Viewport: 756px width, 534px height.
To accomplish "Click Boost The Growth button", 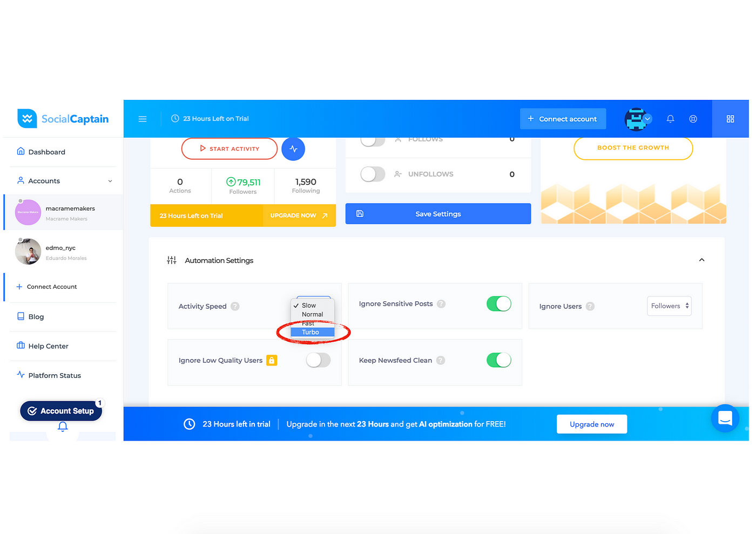I will tap(633, 148).
